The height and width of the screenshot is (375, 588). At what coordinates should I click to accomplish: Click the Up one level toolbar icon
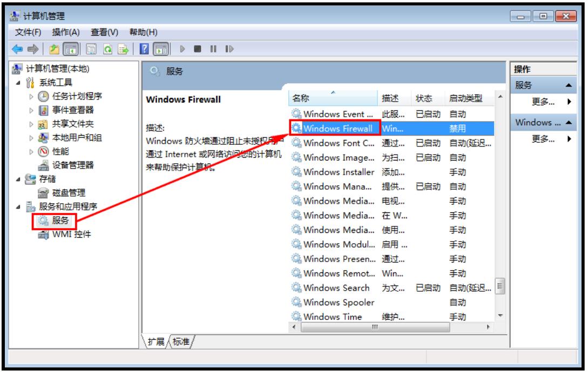(55, 49)
